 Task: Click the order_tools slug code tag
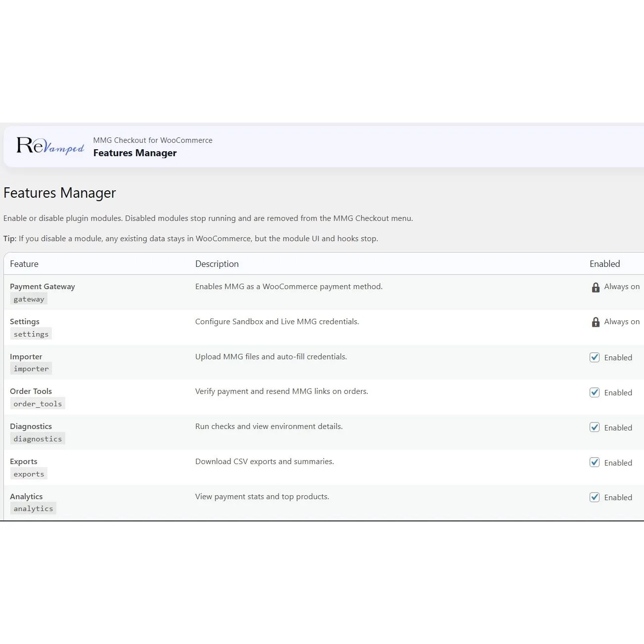38,404
